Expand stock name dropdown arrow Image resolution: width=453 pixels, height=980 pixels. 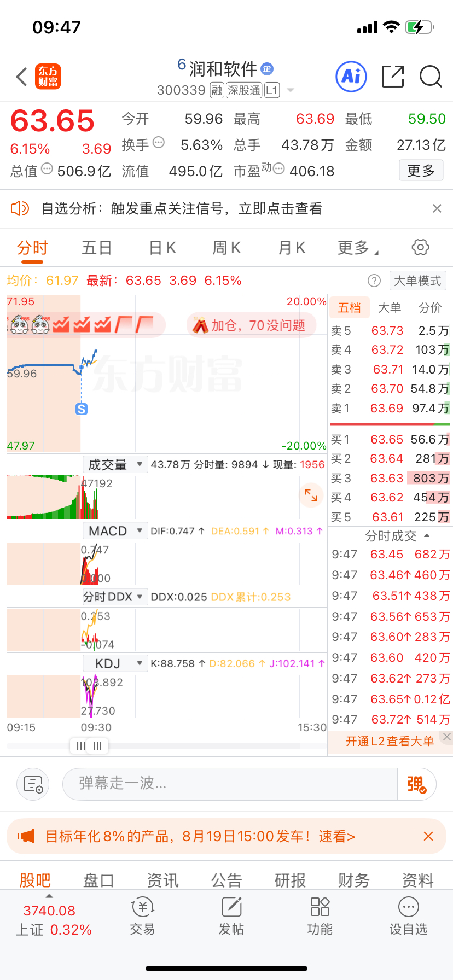tap(291, 90)
